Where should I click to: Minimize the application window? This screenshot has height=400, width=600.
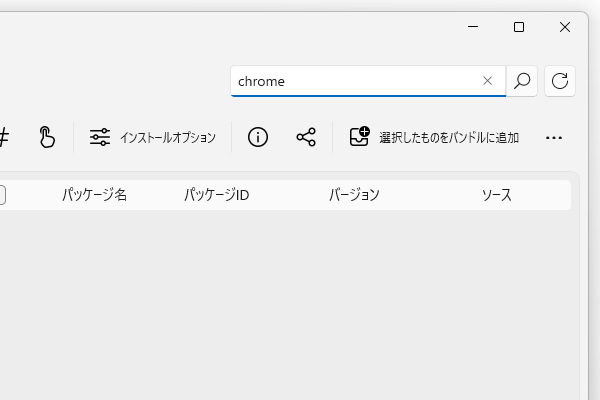click(473, 27)
